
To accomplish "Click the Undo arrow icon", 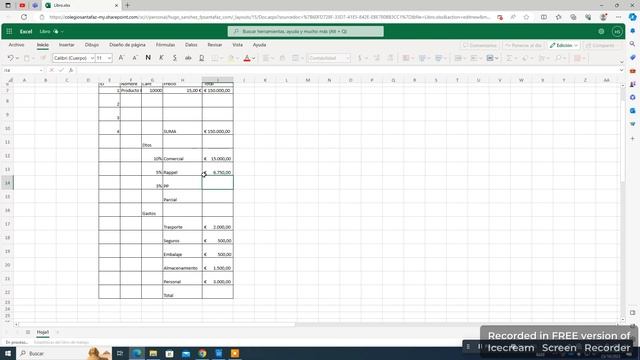I will pos(11,58).
